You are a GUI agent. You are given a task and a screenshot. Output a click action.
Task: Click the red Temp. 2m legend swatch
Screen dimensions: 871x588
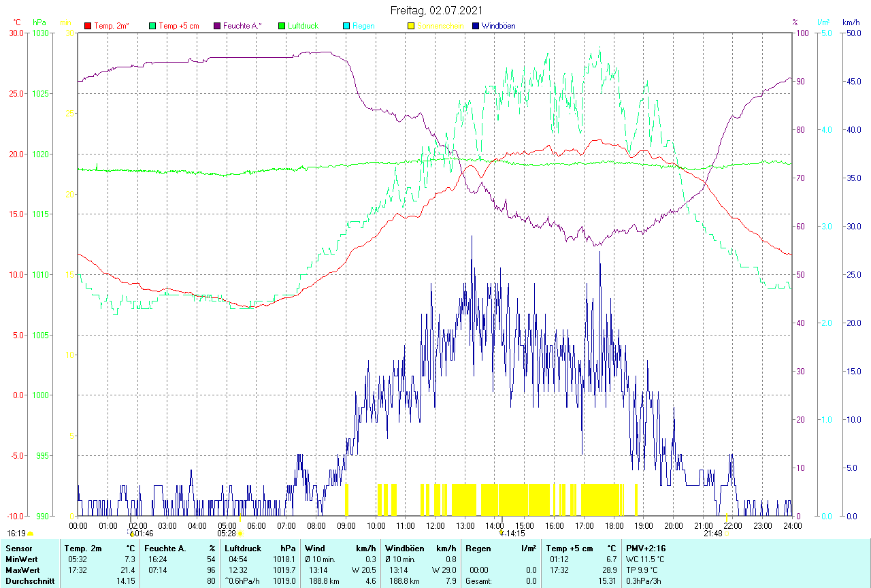(88, 26)
